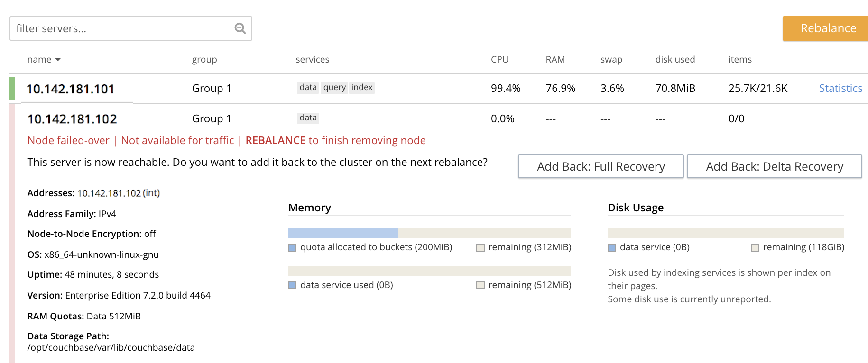Click Add Back: Full Recovery button
The height and width of the screenshot is (363, 868).
[600, 166]
